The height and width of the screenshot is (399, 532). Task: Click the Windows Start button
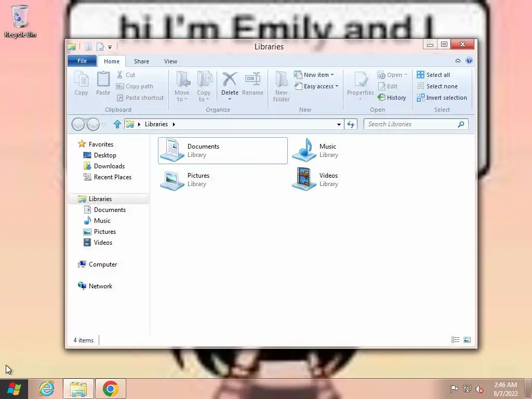tap(14, 389)
